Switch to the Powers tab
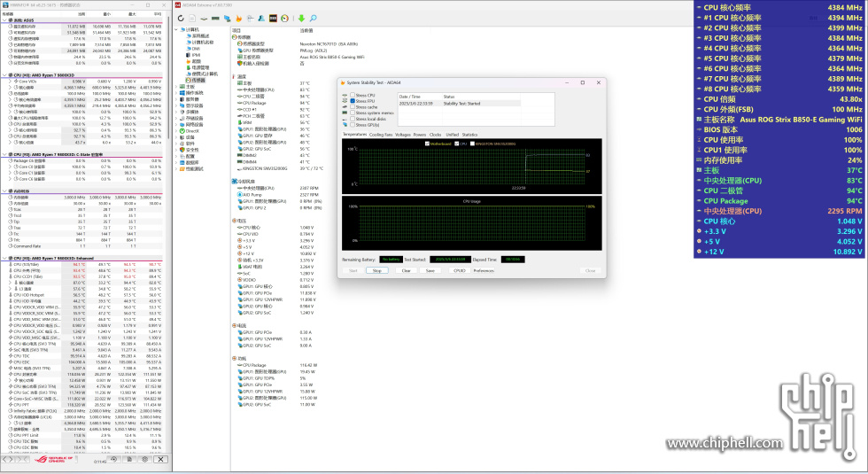Image resolution: width=868 pixels, height=474 pixels. (x=420, y=135)
